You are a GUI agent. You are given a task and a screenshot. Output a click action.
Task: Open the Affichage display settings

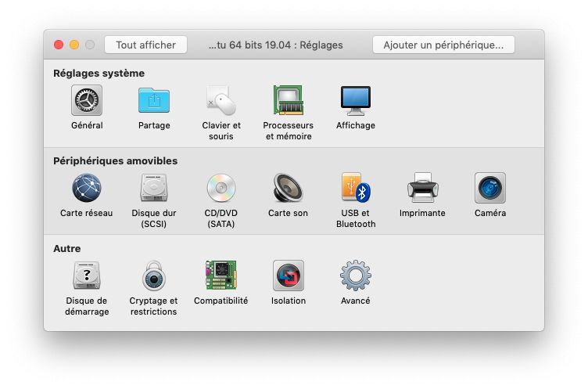[x=356, y=100]
